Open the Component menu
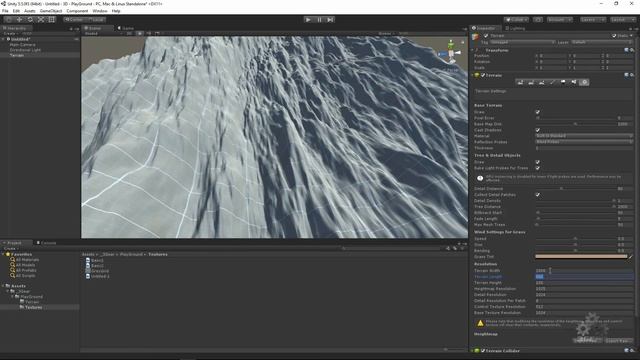 pos(77,11)
